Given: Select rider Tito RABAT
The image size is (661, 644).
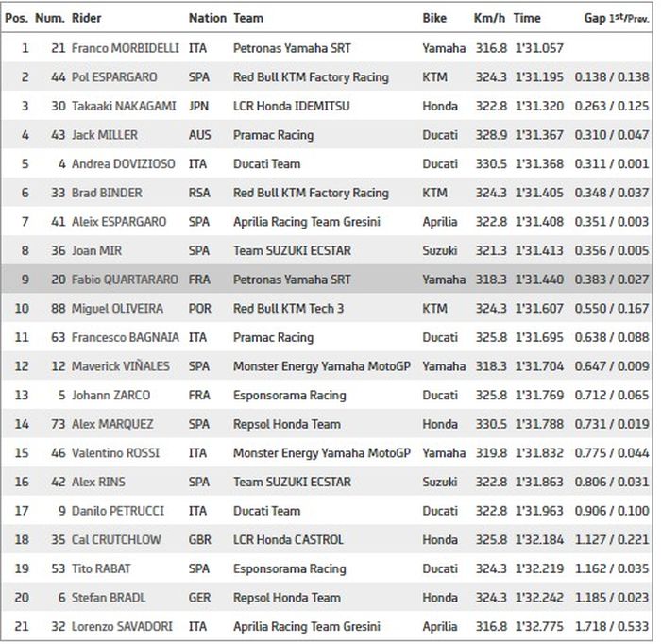Looking at the screenshot, I should point(101,568).
